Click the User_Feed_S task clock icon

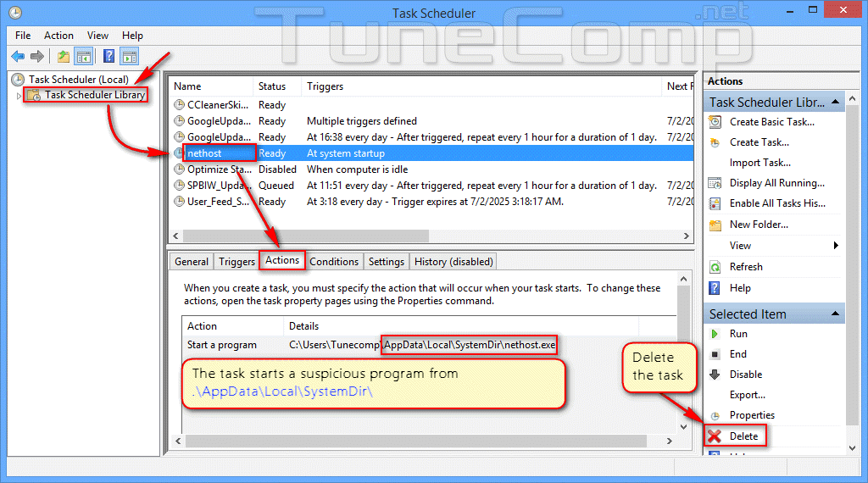179,202
